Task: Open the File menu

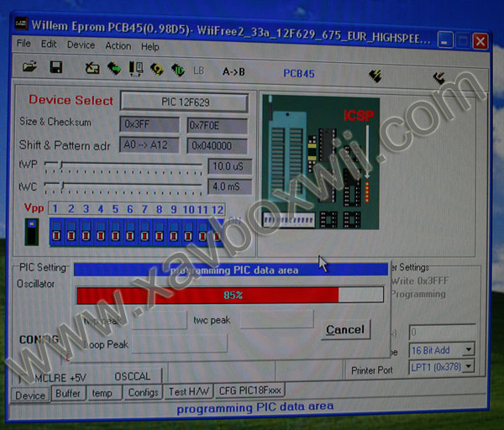Action: coord(24,43)
